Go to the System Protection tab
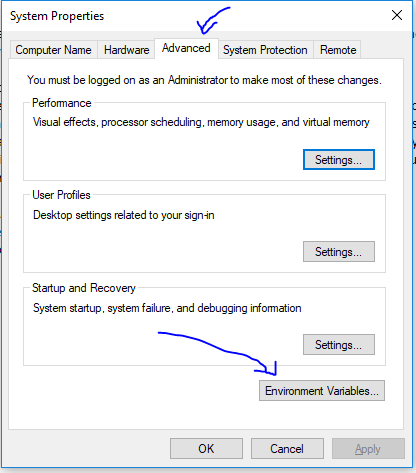This screenshot has width=416, height=473. (x=265, y=50)
